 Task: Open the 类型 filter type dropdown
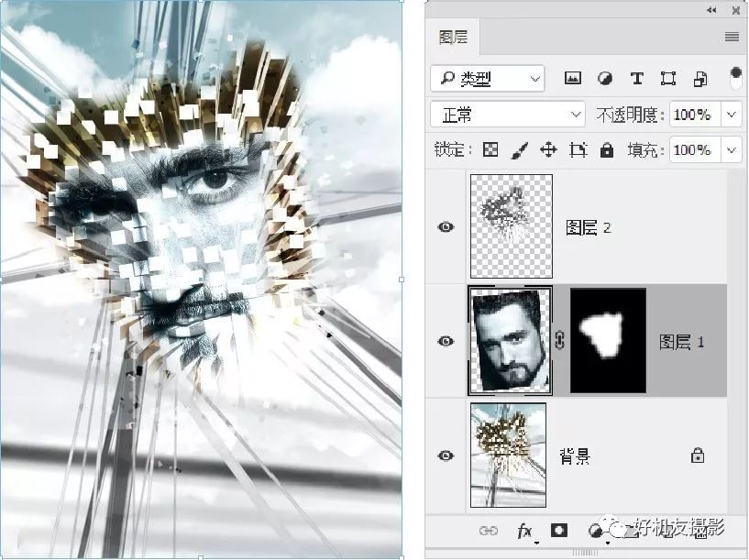pos(487,78)
